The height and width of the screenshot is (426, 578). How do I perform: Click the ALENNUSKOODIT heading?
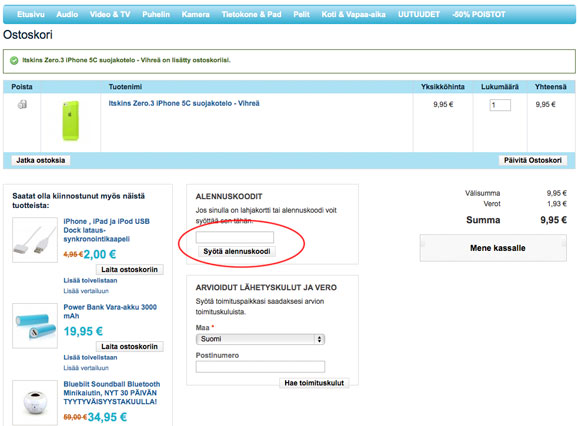point(229,196)
